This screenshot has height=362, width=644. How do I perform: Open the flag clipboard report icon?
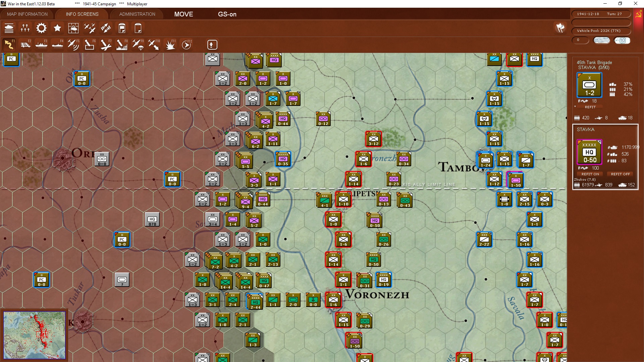122,28
